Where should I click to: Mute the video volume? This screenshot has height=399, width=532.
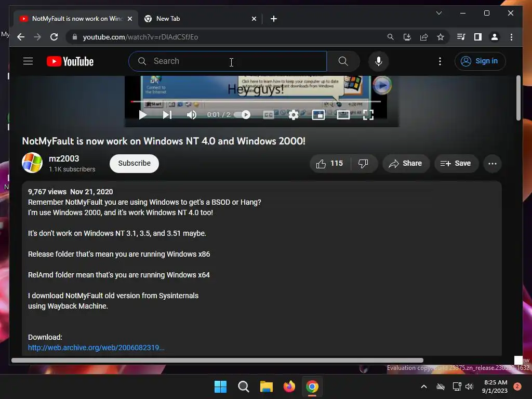191,115
